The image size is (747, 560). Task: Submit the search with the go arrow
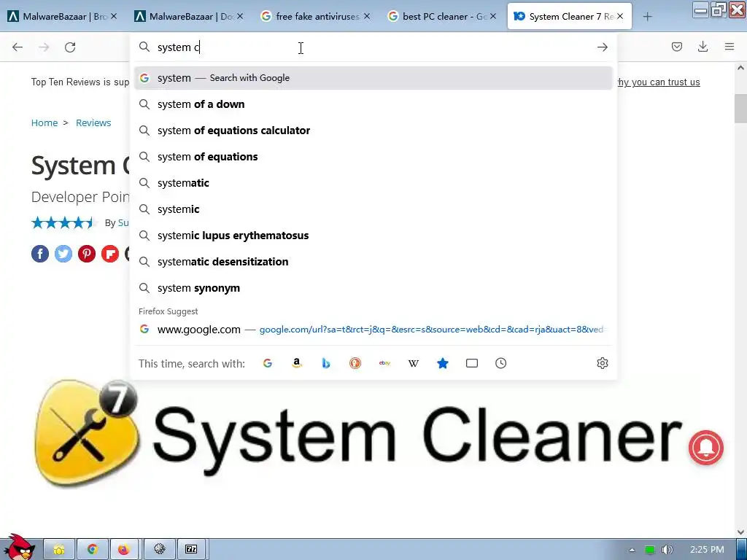tap(602, 47)
